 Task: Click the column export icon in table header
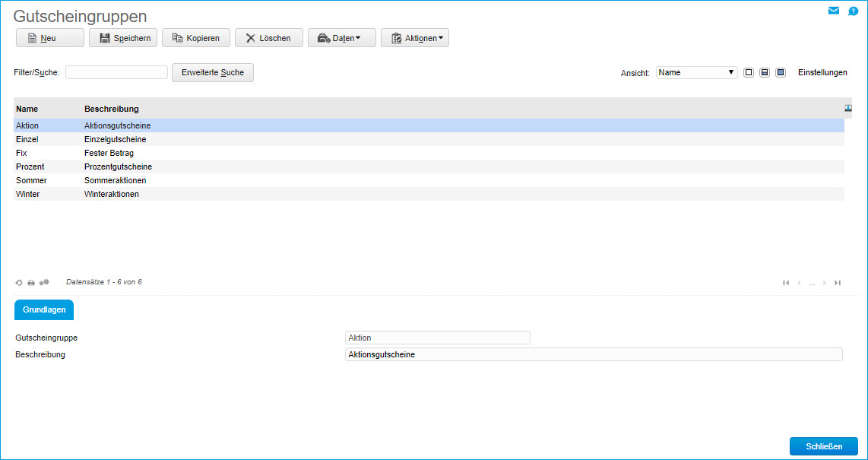point(848,109)
